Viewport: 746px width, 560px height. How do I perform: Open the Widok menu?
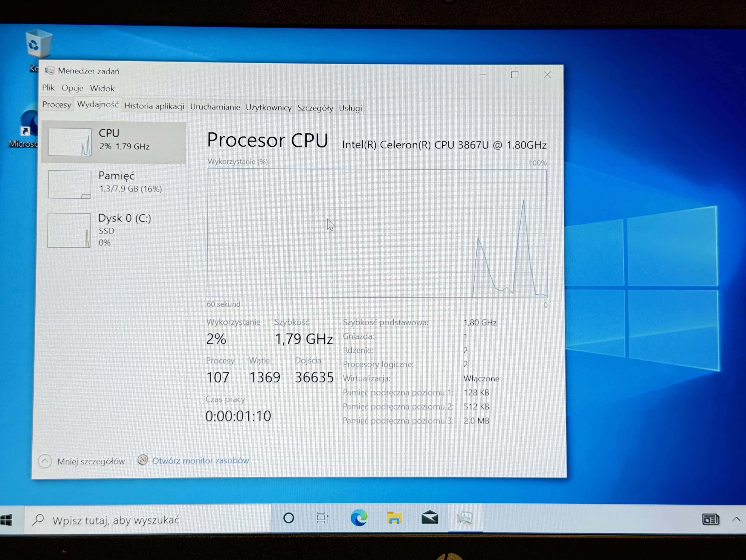(x=102, y=88)
